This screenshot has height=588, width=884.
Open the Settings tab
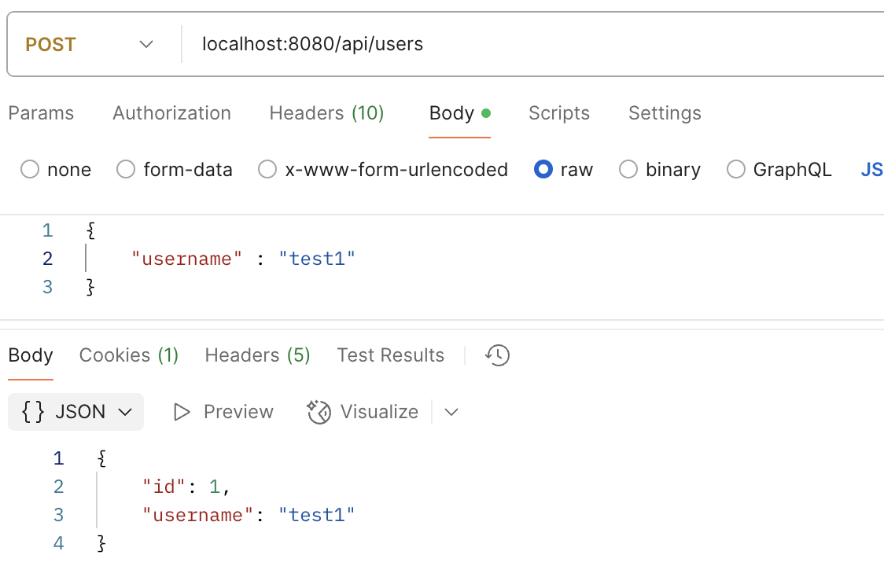(665, 113)
